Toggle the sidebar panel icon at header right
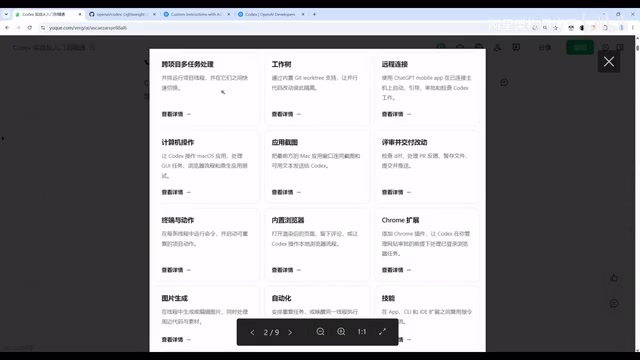The height and width of the screenshot is (360, 640). coord(620,48)
